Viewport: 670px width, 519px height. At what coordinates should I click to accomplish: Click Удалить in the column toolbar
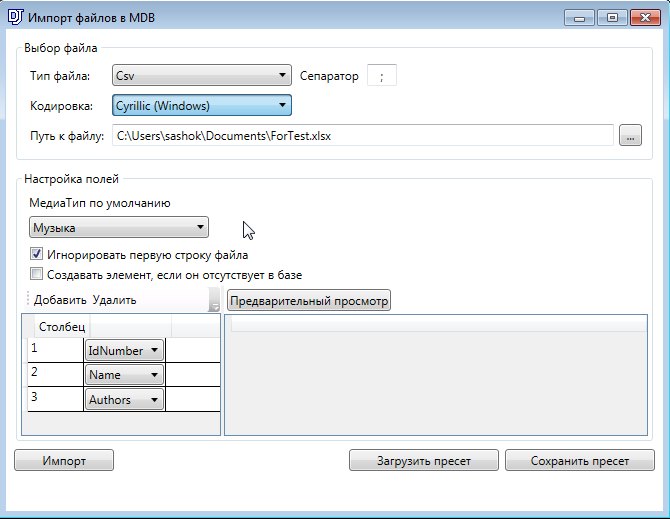coord(115,300)
